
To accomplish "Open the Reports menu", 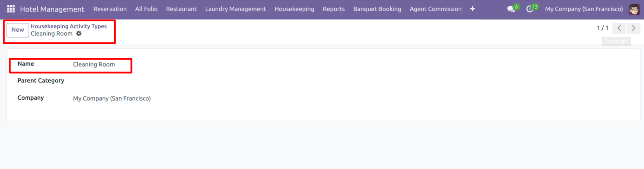I will 334,9.
